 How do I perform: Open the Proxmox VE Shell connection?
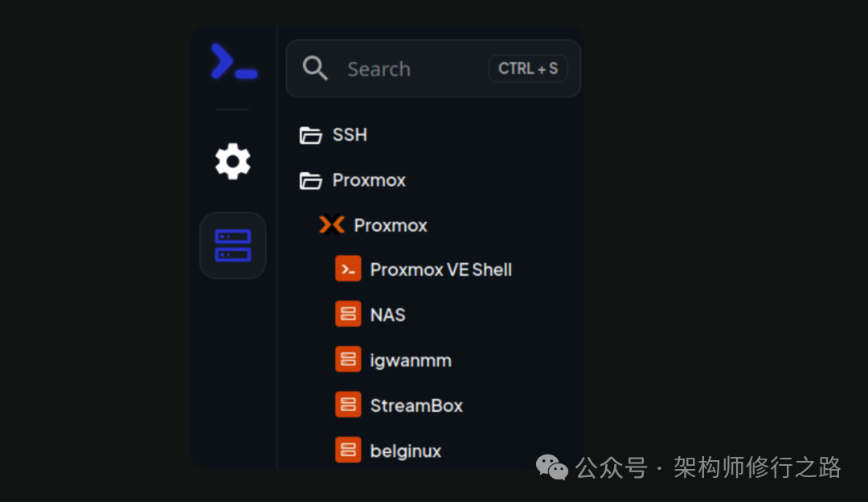pyautogui.click(x=440, y=269)
